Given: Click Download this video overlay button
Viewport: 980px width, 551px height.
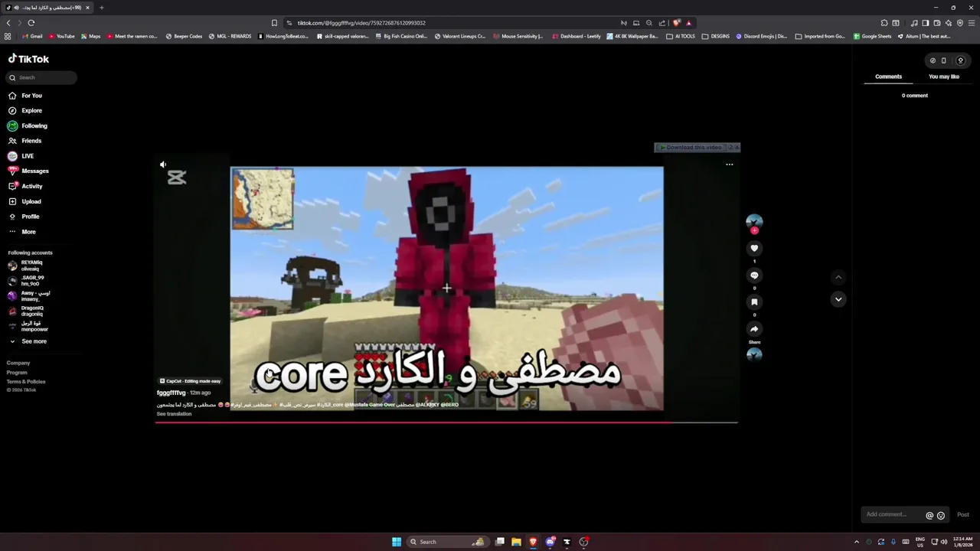Looking at the screenshot, I should [691, 147].
